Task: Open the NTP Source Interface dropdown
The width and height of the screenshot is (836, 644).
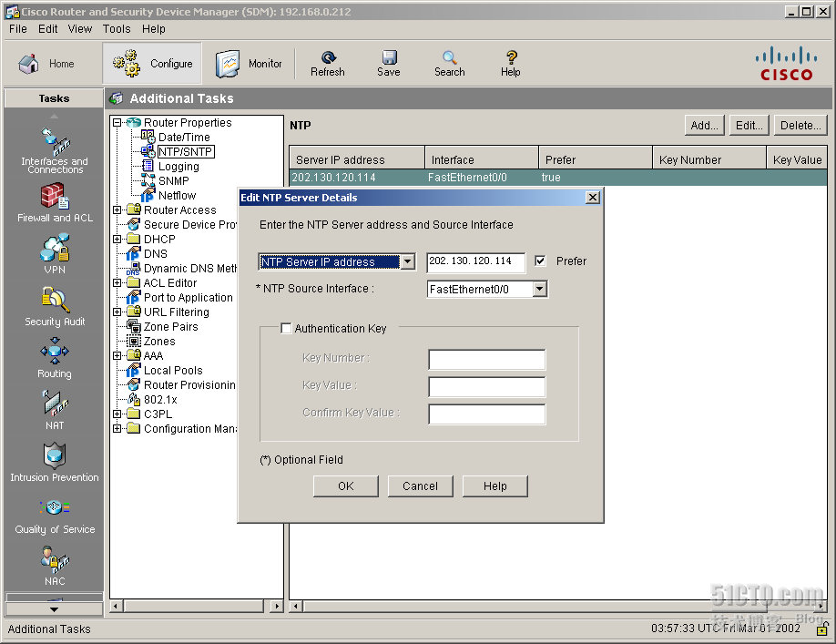Action: (x=539, y=289)
